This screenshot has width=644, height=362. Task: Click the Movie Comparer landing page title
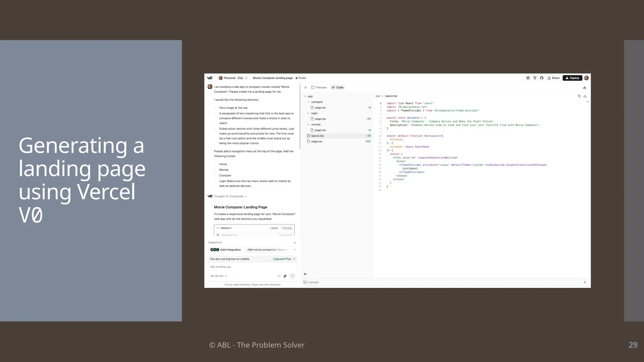click(x=273, y=78)
